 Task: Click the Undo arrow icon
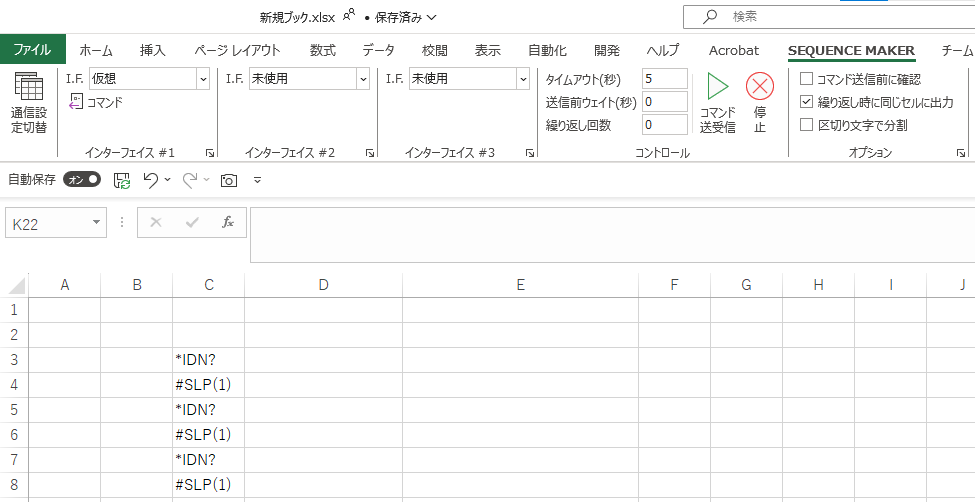tap(150, 180)
